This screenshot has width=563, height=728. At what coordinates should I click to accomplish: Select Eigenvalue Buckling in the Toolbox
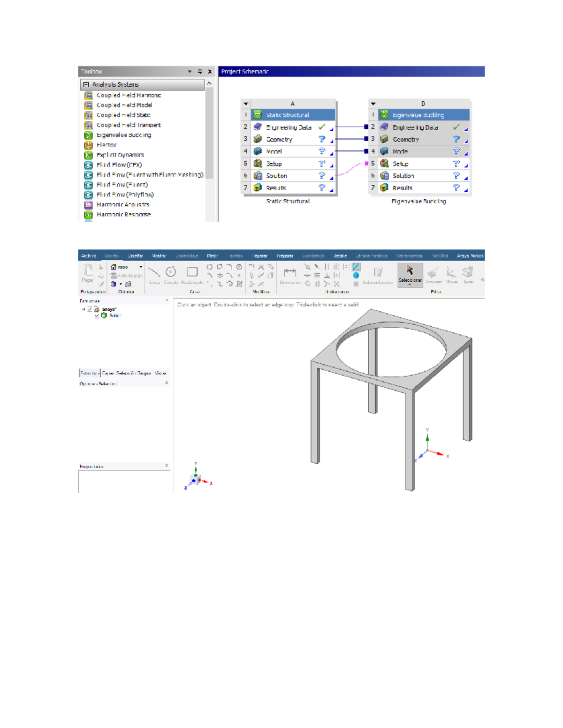[123, 135]
